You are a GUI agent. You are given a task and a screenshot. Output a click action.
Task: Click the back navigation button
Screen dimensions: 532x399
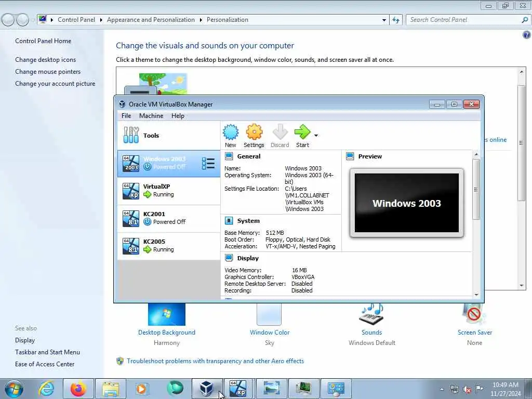point(8,20)
